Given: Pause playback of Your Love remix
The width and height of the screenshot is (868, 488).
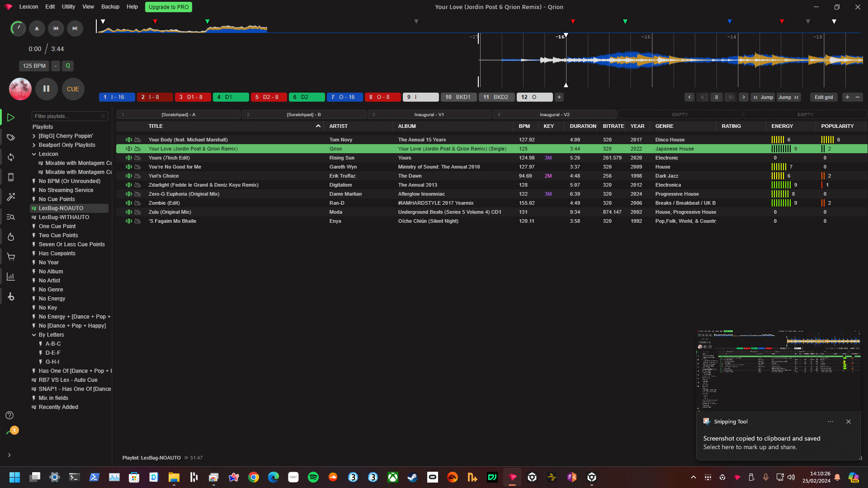Looking at the screenshot, I should 46,89.
